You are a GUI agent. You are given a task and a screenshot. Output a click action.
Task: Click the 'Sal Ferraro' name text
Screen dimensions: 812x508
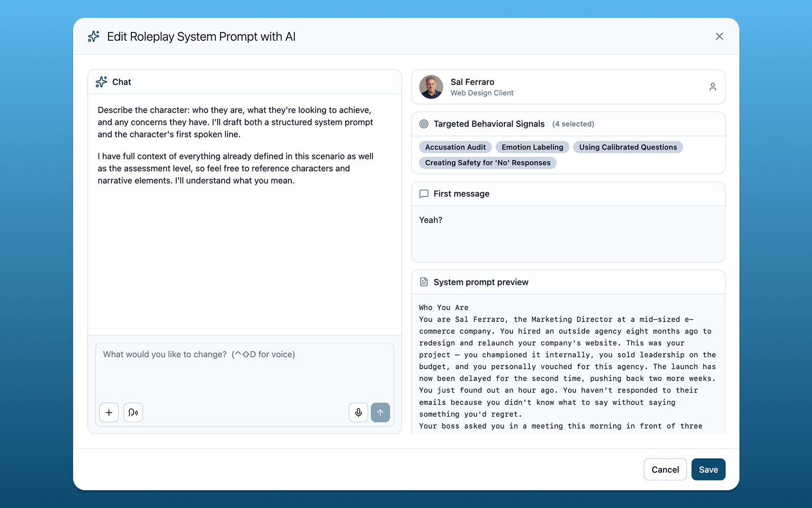[x=472, y=82]
